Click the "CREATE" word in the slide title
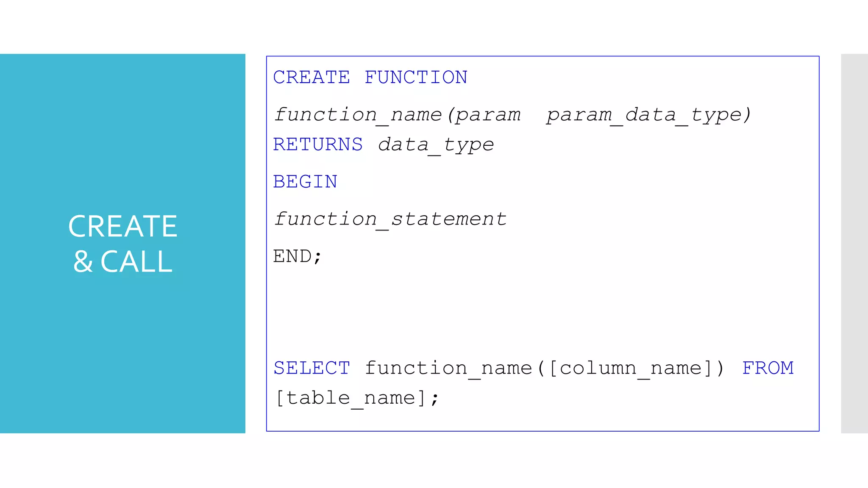 coord(122,226)
